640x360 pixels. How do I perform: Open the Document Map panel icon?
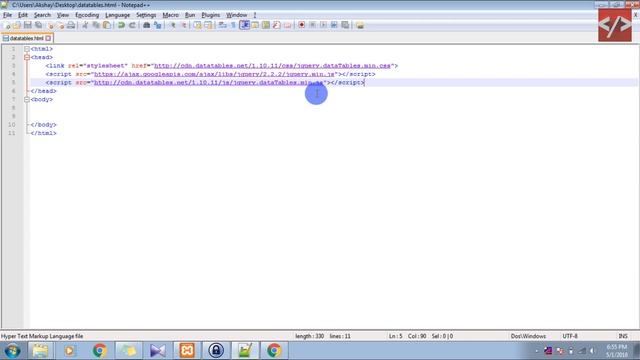(x=266, y=25)
